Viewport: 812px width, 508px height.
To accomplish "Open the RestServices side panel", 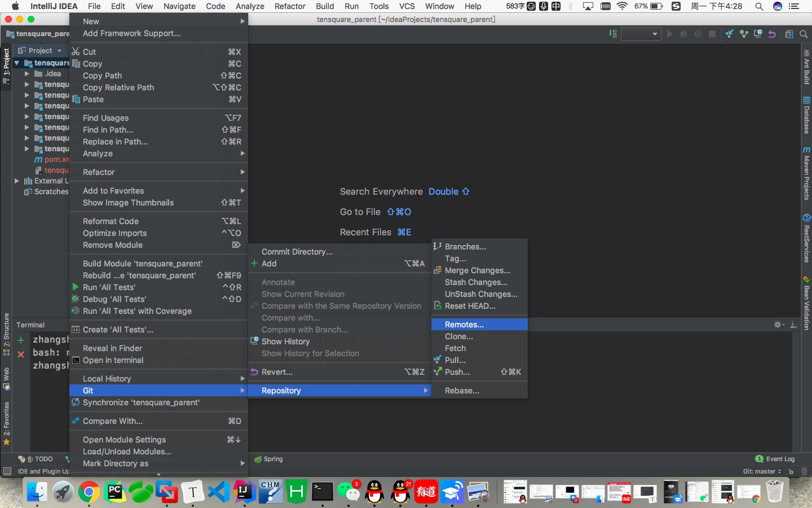I will [x=806, y=238].
